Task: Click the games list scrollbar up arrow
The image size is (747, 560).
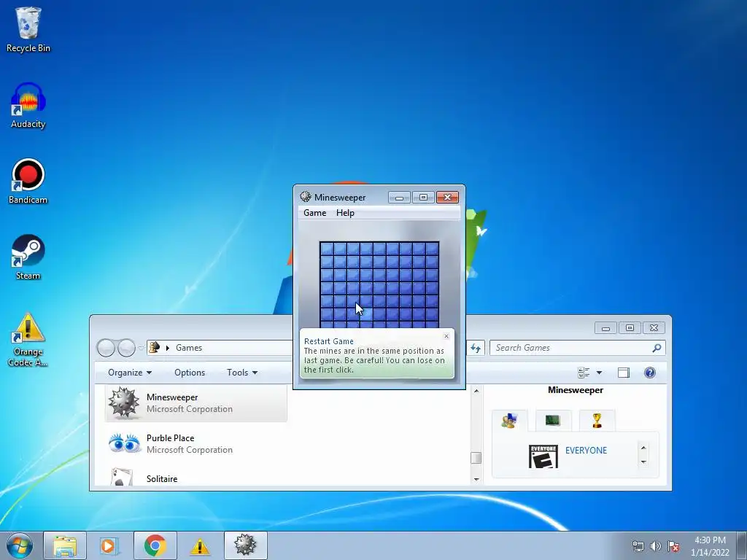Action: click(x=476, y=391)
